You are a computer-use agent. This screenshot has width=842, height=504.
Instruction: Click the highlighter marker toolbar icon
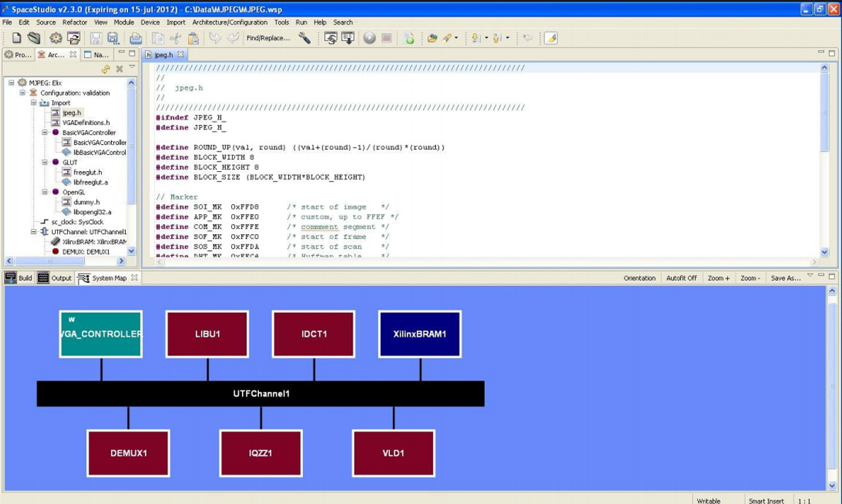click(551, 38)
